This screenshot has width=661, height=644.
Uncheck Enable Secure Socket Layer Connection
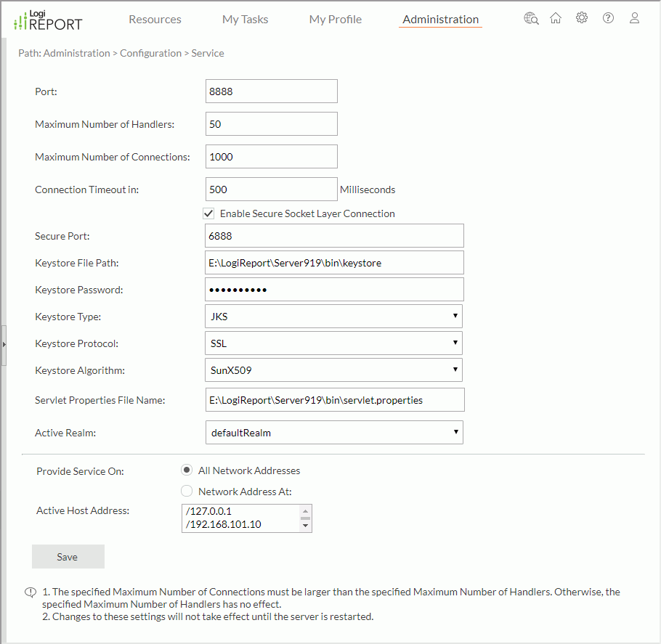(x=208, y=213)
